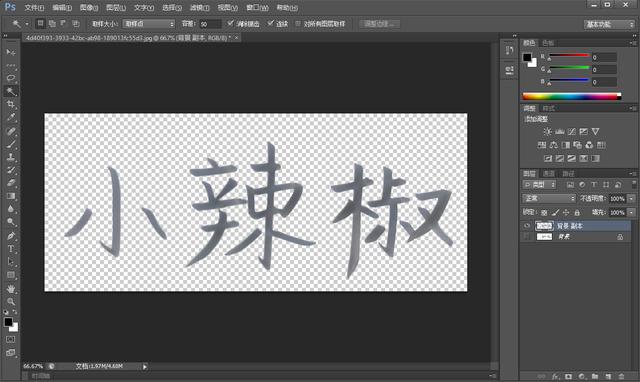Open the 取样大小 sample size dropdown
Image resolution: width=640 pixels, height=382 pixels.
point(149,24)
